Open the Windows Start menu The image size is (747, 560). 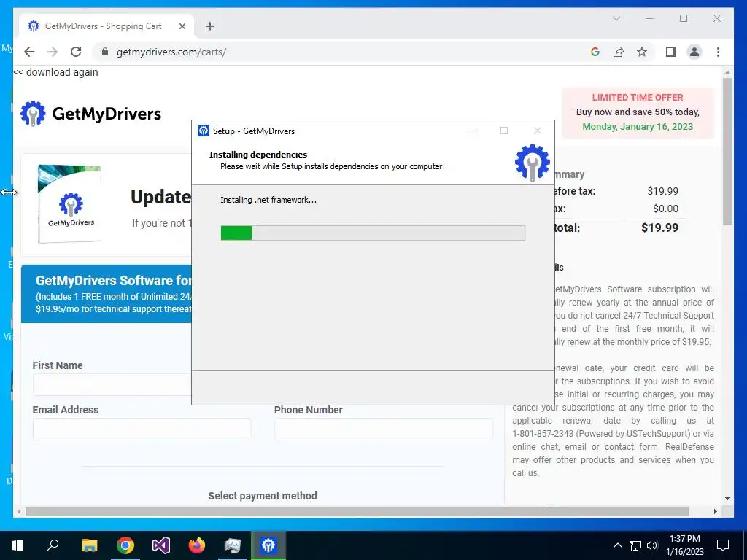[x=18, y=545]
